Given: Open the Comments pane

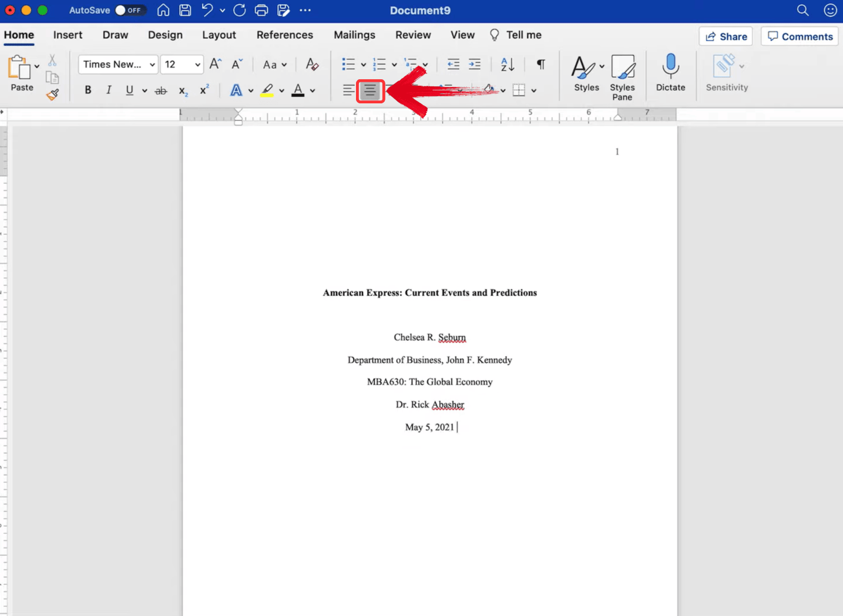Looking at the screenshot, I should click(x=799, y=36).
